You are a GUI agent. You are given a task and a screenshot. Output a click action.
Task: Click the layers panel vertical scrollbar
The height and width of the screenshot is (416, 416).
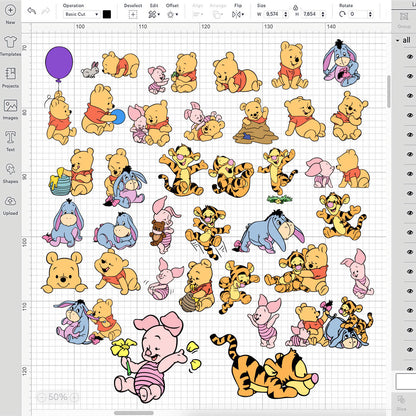click(388, 91)
